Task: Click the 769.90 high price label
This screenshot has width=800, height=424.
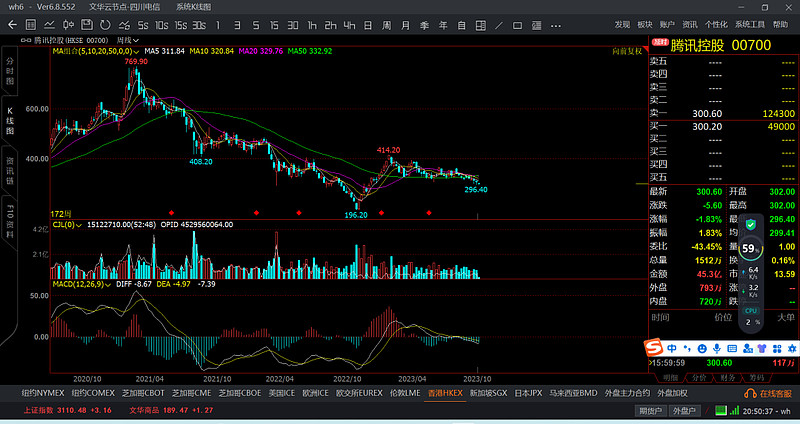Action: pyautogui.click(x=136, y=61)
